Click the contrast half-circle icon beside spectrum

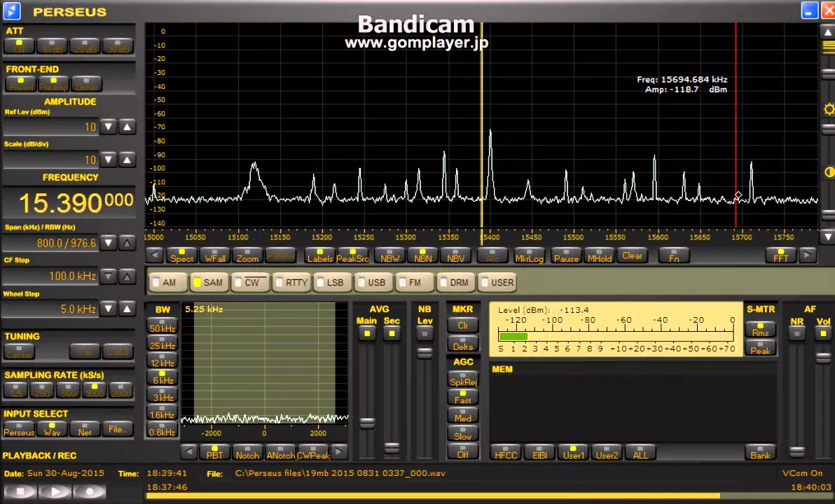[829, 172]
